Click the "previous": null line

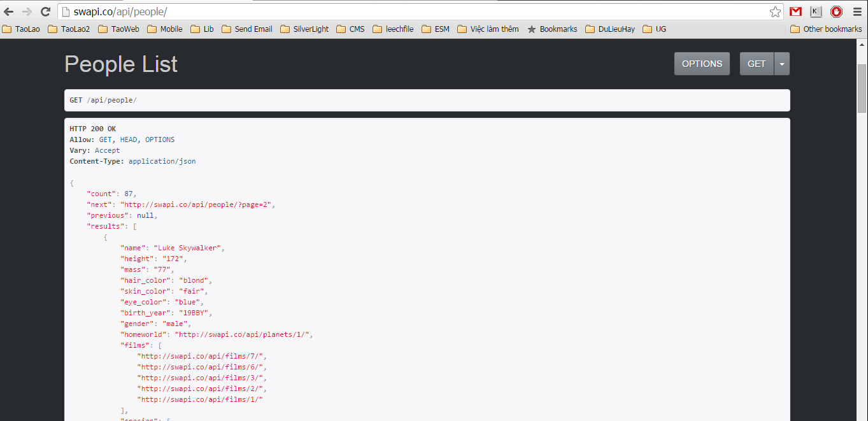122,215
